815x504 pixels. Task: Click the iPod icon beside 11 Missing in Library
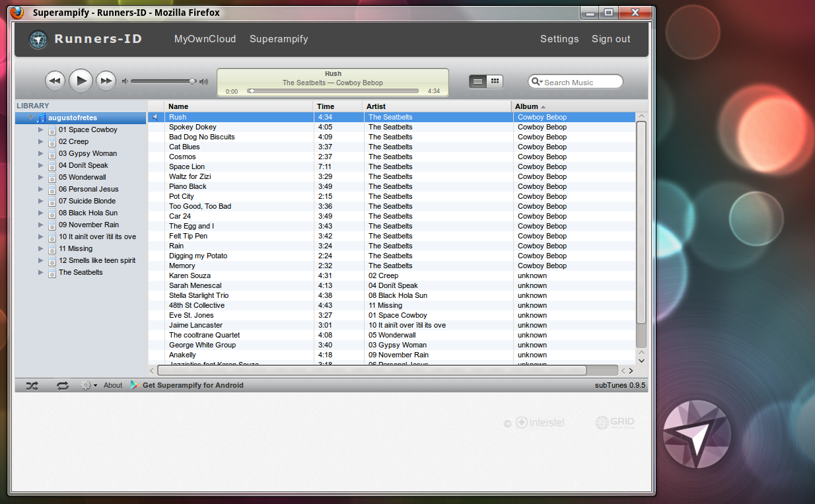coord(52,249)
